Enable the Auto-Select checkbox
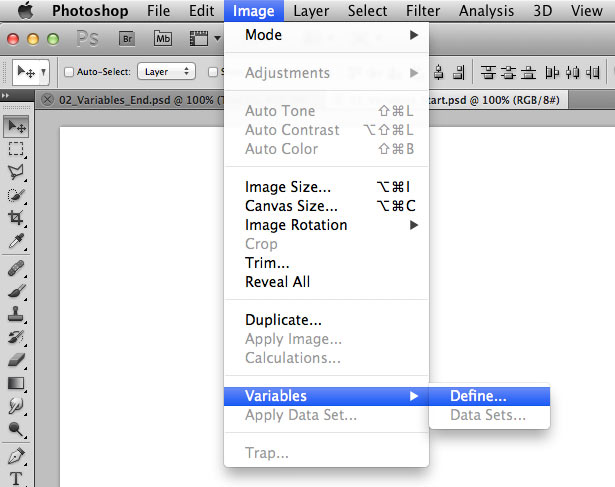 point(69,72)
